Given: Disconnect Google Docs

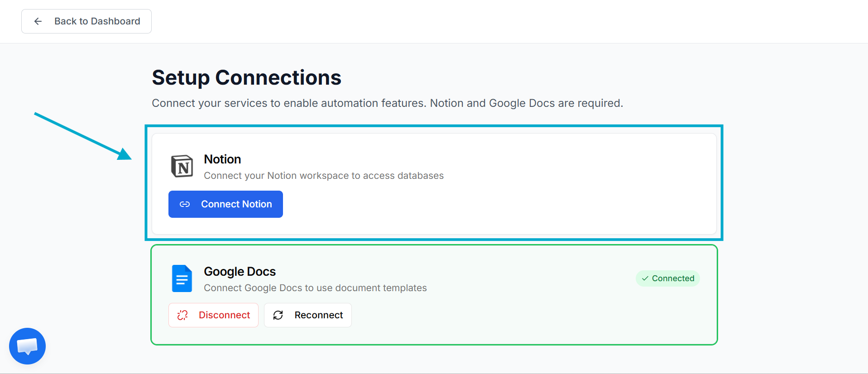Looking at the screenshot, I should [x=213, y=315].
